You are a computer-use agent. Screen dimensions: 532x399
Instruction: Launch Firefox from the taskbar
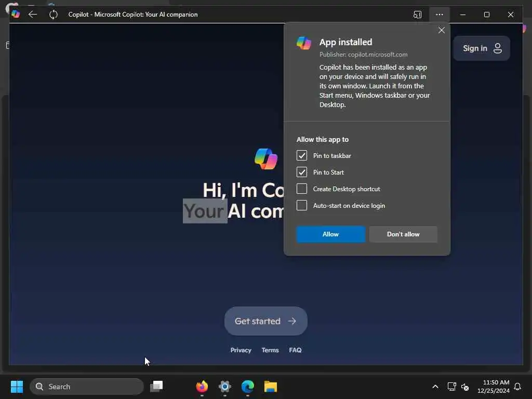pyautogui.click(x=202, y=387)
